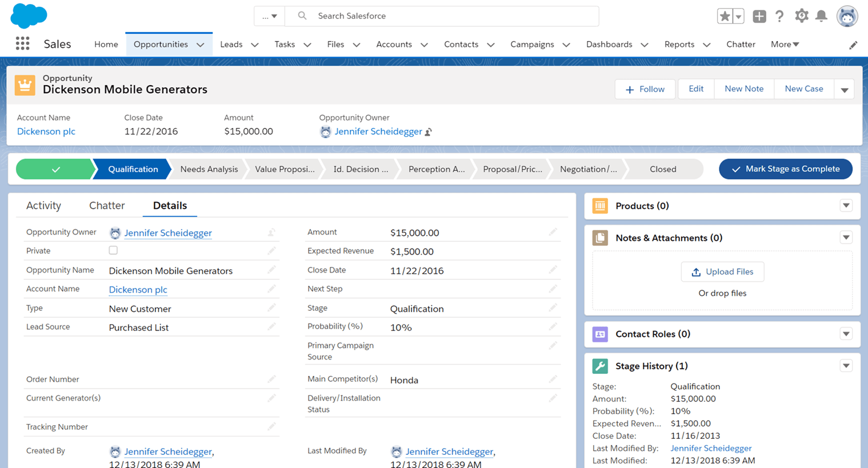Open the notifications bell
This screenshot has width=868, height=468.
click(821, 16)
